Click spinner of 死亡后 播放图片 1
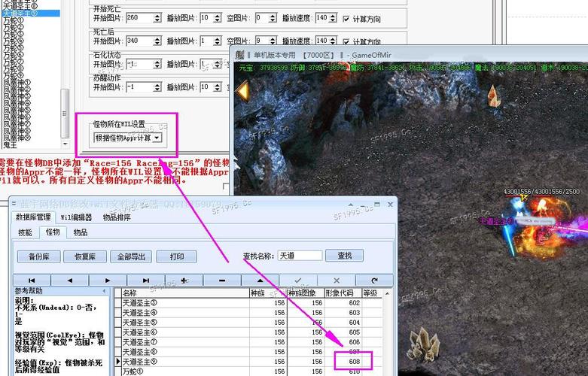This screenshot has height=376, width=588. point(217,41)
